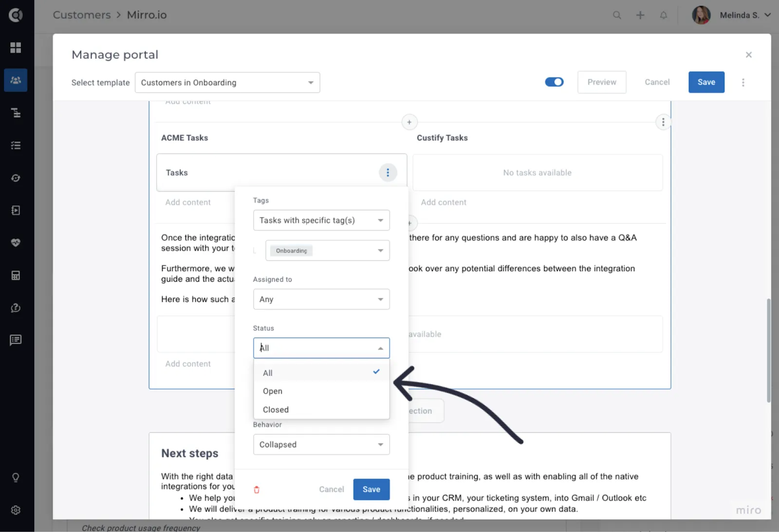Image resolution: width=779 pixels, height=532 pixels.
Task: Click Cancel in the task filter popup
Action: tap(332, 489)
